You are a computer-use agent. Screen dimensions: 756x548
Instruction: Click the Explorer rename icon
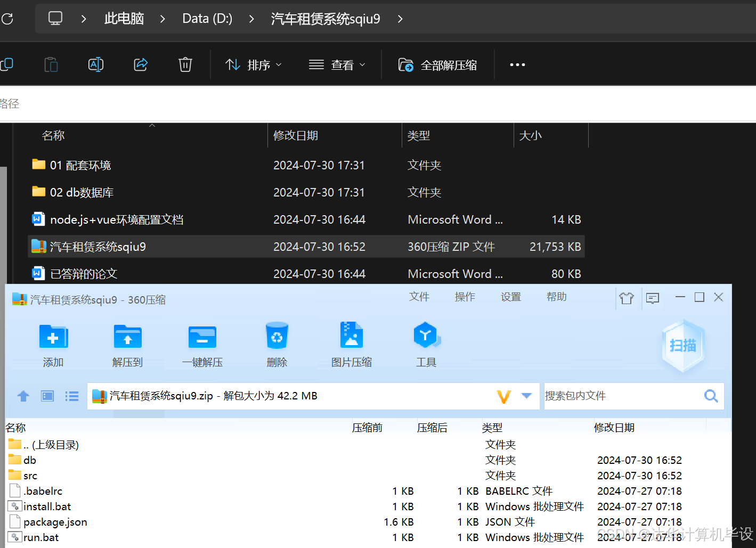pyautogui.click(x=96, y=65)
